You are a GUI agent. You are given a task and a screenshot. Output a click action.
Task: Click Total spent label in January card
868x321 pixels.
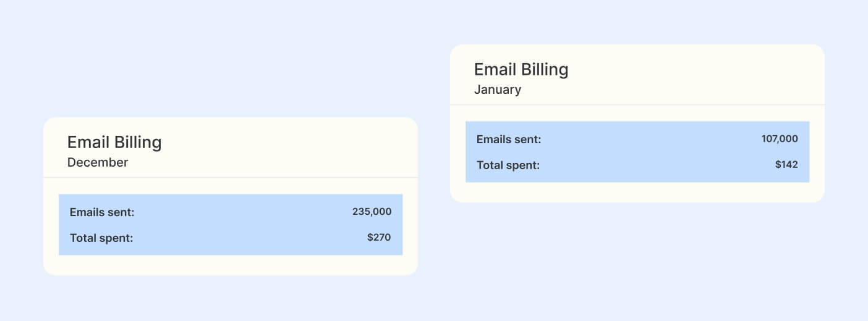pyautogui.click(x=508, y=165)
